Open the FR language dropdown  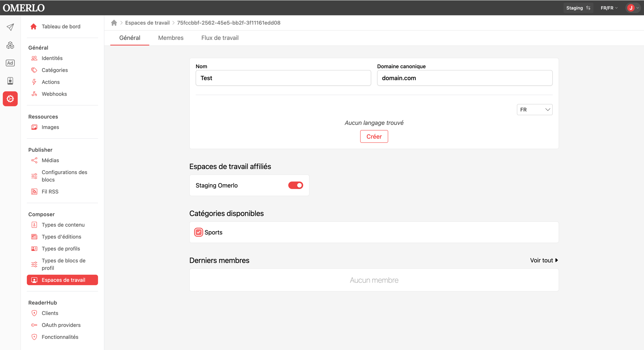535,110
